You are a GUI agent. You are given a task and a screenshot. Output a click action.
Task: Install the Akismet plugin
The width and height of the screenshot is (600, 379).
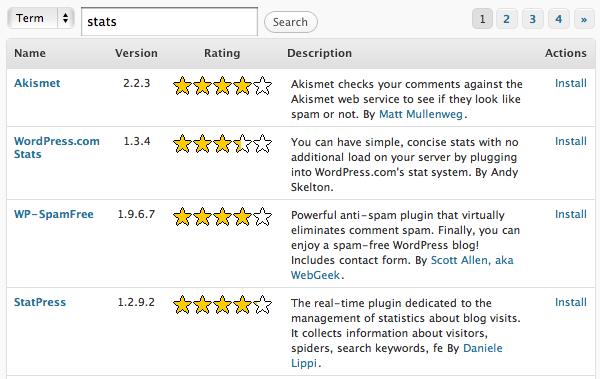[x=571, y=83]
